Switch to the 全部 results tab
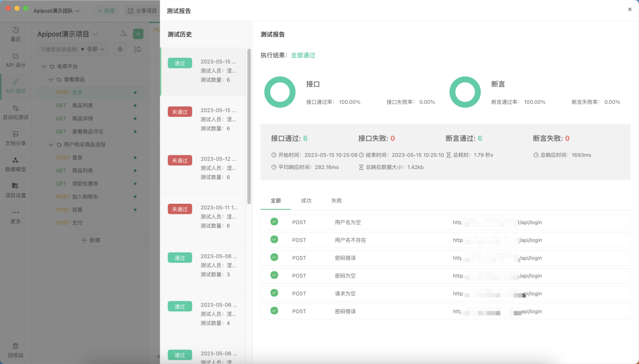Image resolution: width=639 pixels, height=364 pixels. click(276, 201)
